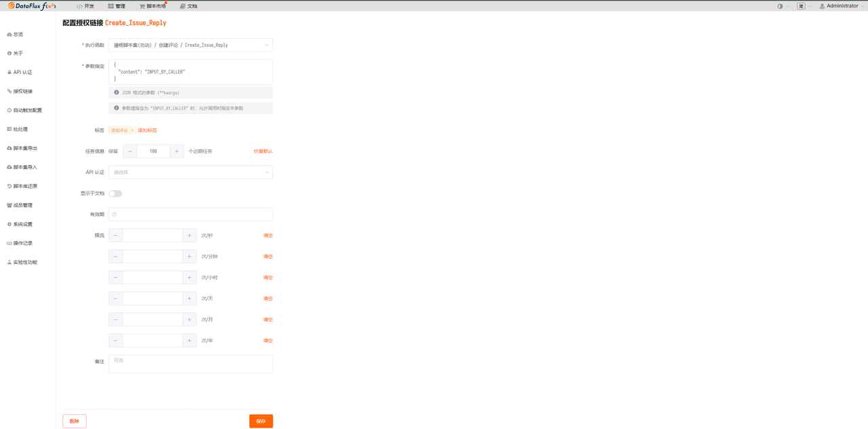Increase the 次/分钟 rate limit with plus

coord(189,257)
